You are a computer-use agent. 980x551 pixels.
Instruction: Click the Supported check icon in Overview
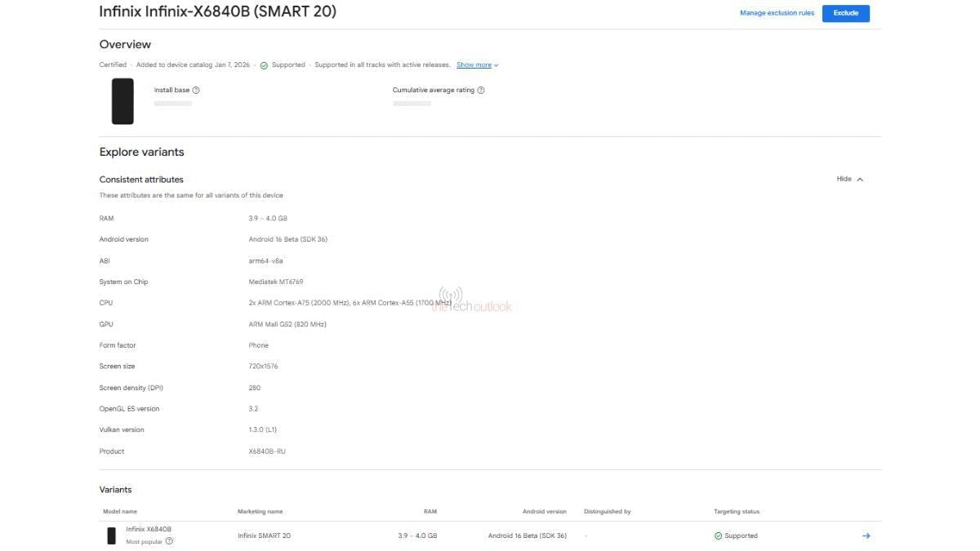click(x=263, y=64)
